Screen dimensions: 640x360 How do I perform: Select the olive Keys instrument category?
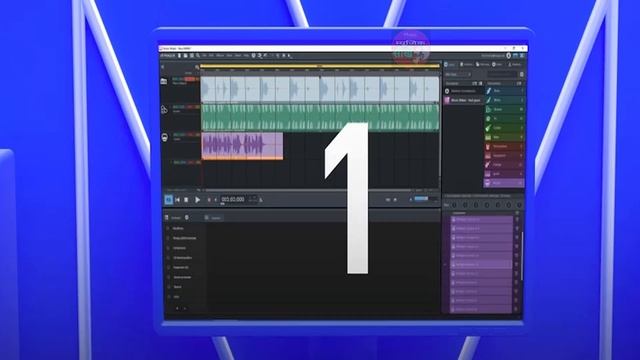coord(504,137)
